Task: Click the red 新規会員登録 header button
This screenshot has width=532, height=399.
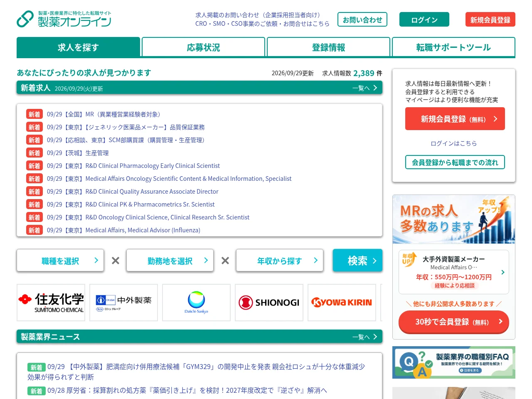Action: pyautogui.click(x=490, y=20)
